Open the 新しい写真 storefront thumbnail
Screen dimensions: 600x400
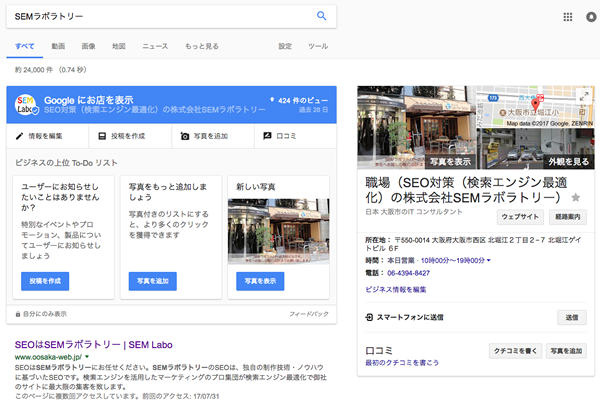pos(279,231)
